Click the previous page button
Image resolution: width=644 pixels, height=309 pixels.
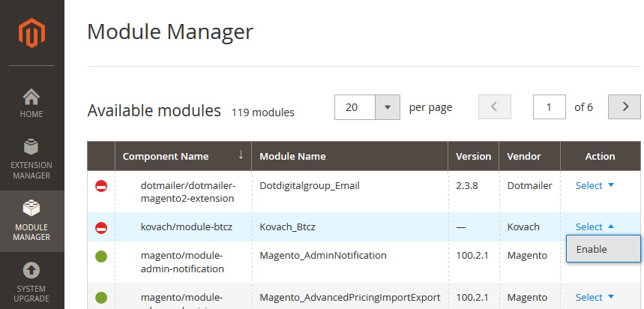pos(495,106)
